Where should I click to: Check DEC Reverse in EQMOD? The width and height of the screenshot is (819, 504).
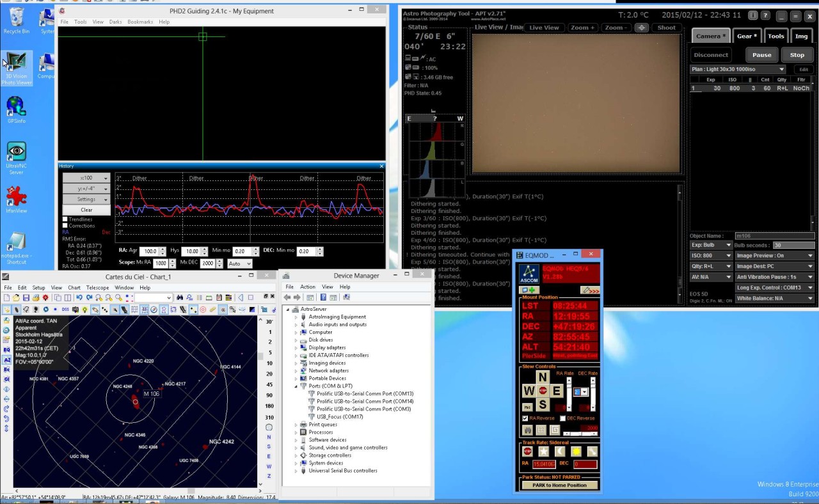(x=562, y=418)
